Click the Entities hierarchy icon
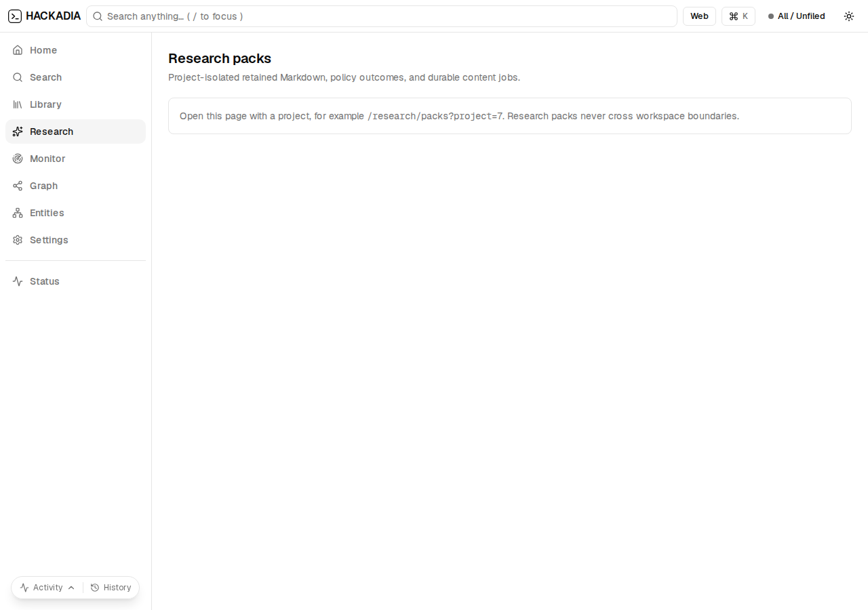Viewport: 868px width, 610px height. 18,213
